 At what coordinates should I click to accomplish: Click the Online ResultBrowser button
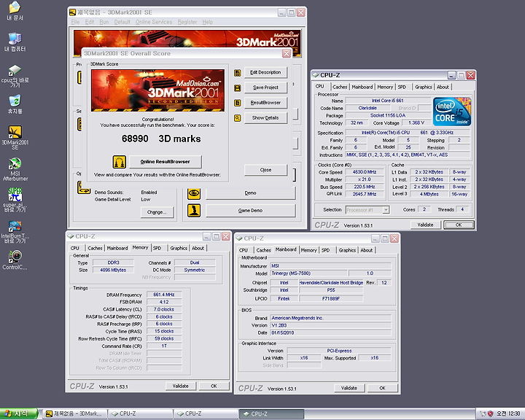tap(166, 162)
